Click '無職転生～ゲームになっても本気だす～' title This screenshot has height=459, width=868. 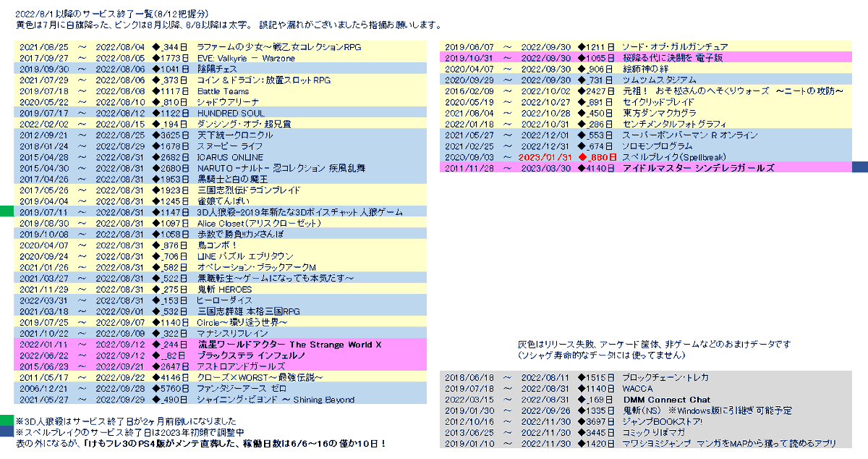276,278
